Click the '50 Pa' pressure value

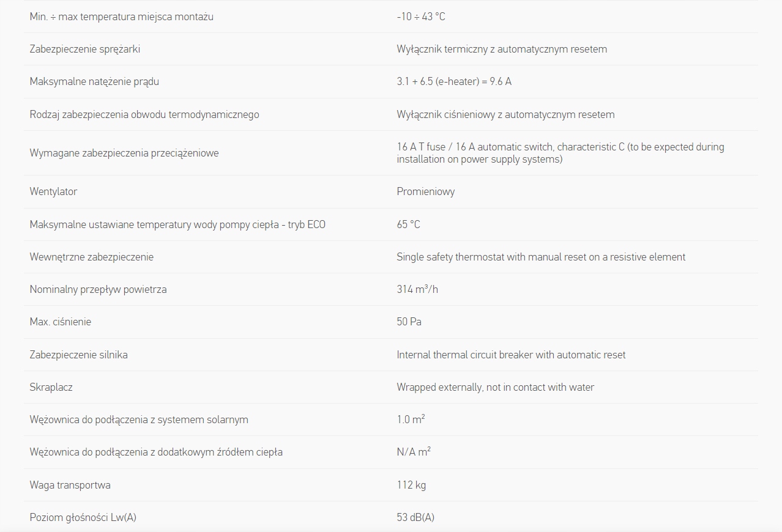click(x=409, y=322)
